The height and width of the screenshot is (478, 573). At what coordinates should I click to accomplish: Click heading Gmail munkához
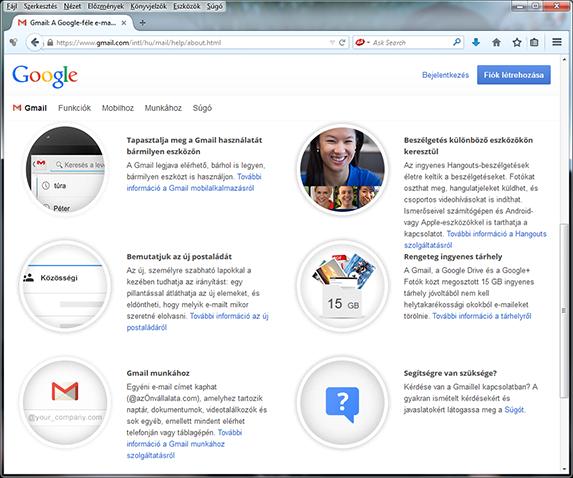pos(158,373)
